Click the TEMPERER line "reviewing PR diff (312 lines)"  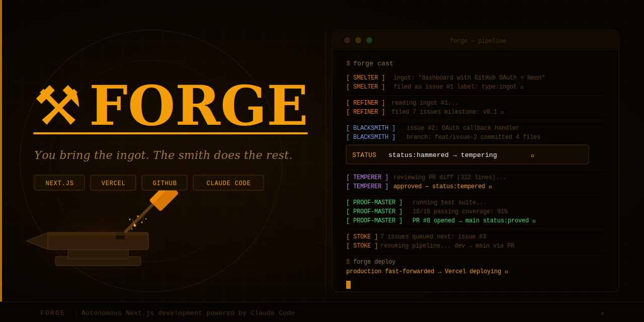coord(426,178)
